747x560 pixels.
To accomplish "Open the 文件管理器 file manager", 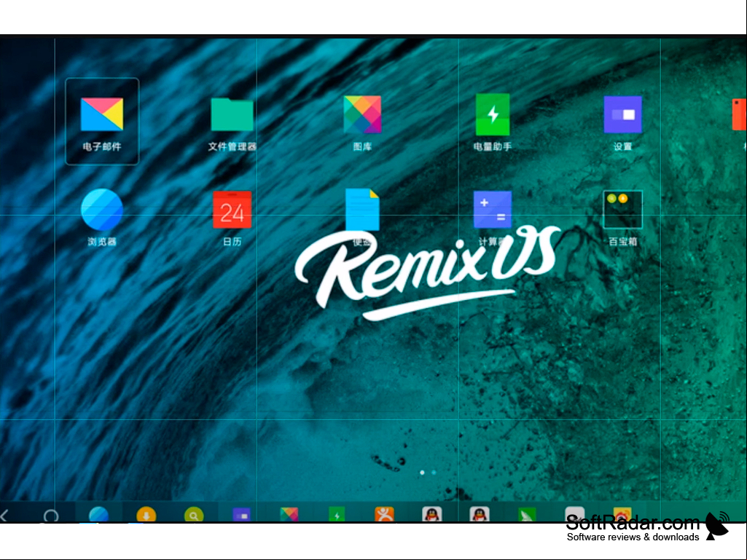I will click(x=232, y=115).
